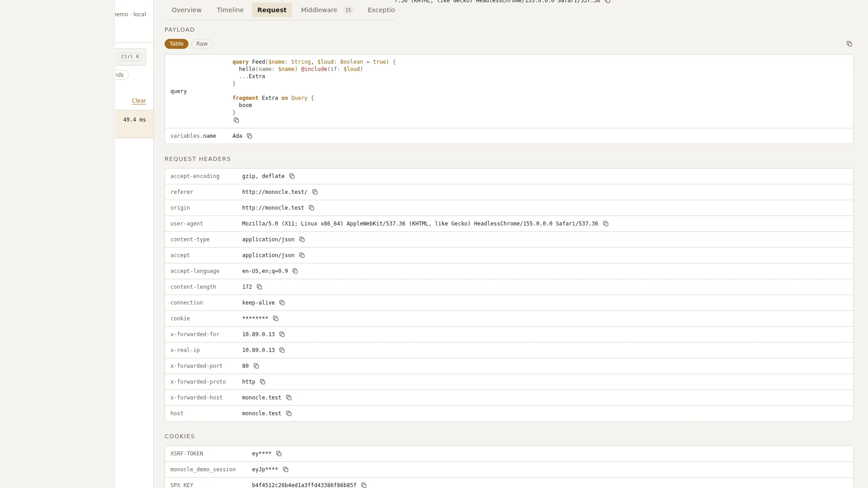The image size is (868, 488).
Task: Click the Clear link
Action: [x=139, y=101]
